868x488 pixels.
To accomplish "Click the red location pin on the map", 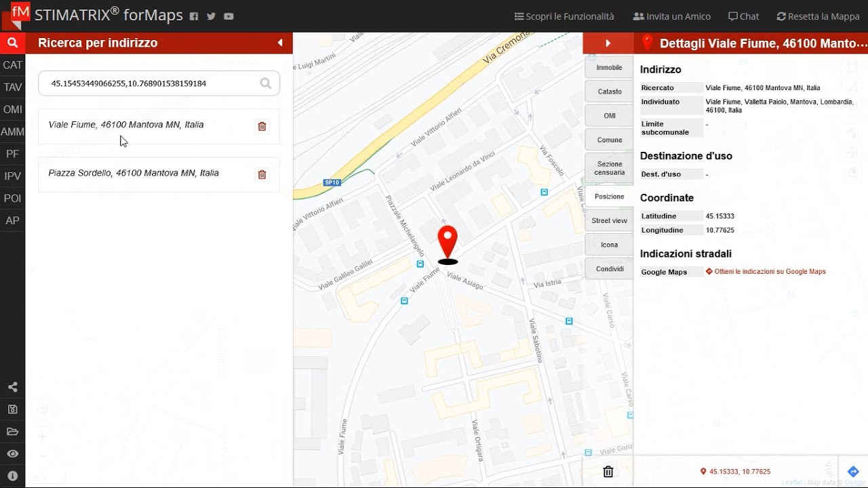I will [448, 244].
